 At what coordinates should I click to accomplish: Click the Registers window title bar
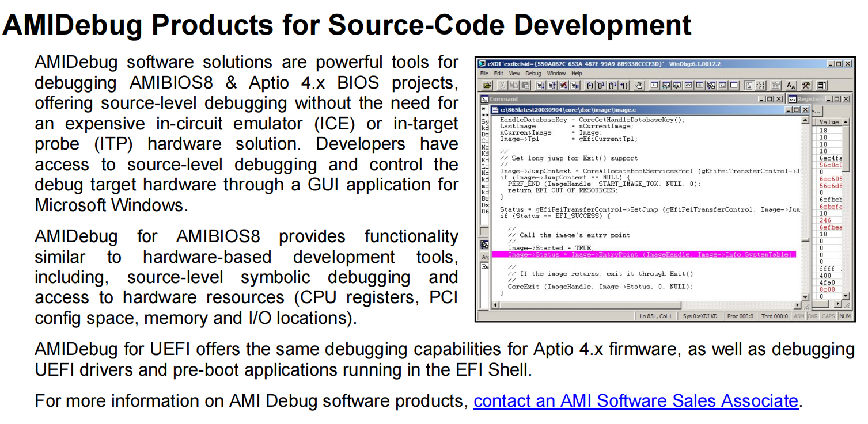819,99
